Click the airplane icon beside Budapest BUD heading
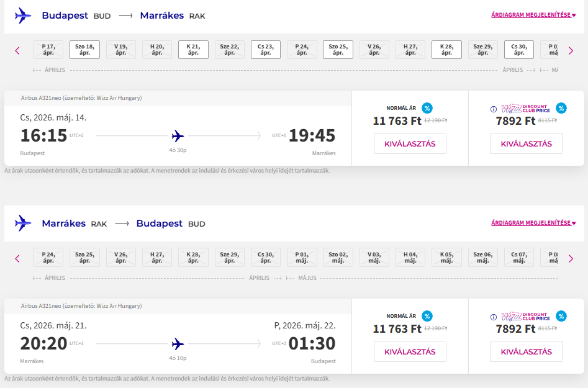 [x=23, y=16]
